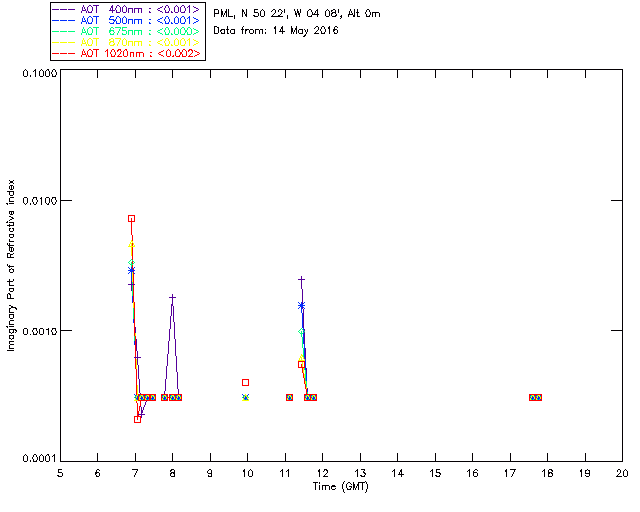Click the AOT 400nm legend entry
Viewport: 640px width, 512px height.
[x=126, y=9]
